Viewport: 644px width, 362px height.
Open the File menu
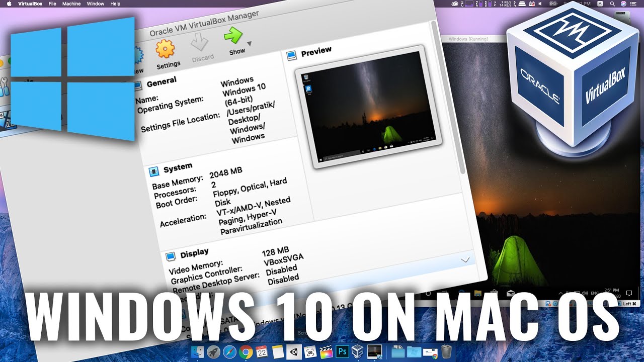coord(52,4)
